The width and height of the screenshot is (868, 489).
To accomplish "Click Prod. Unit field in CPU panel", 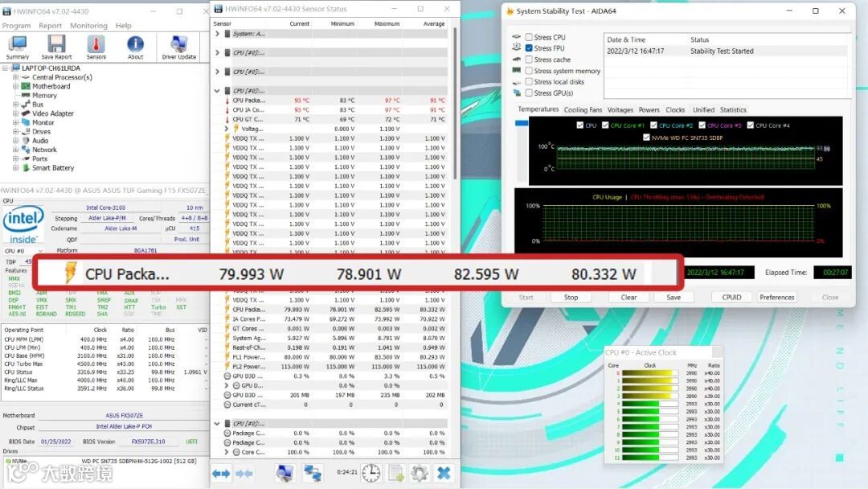I will pyautogui.click(x=185, y=239).
